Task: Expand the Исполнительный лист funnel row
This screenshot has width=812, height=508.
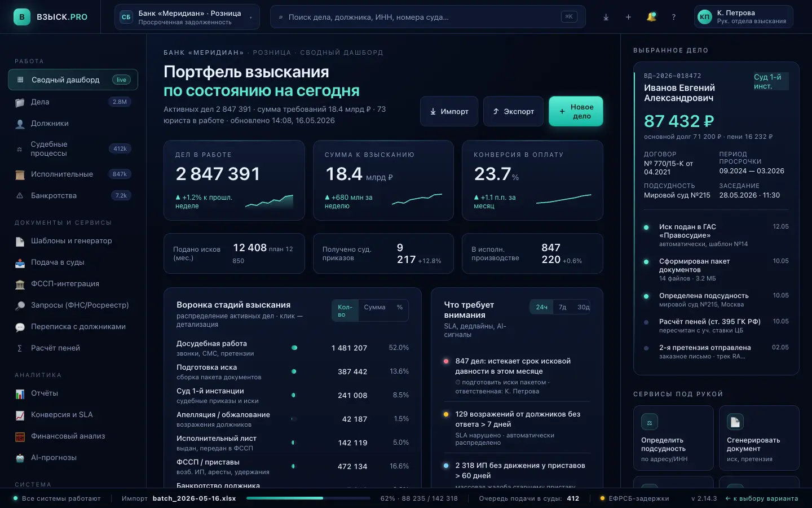Action: [x=293, y=443]
